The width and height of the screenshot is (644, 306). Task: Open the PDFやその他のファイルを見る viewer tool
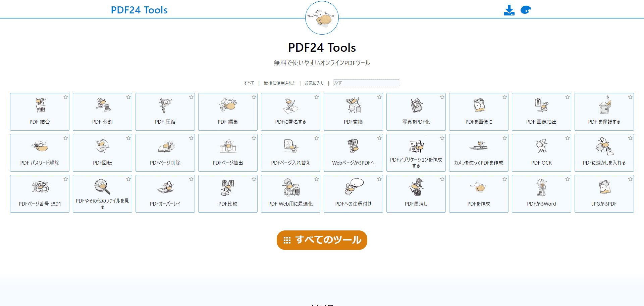tap(102, 194)
